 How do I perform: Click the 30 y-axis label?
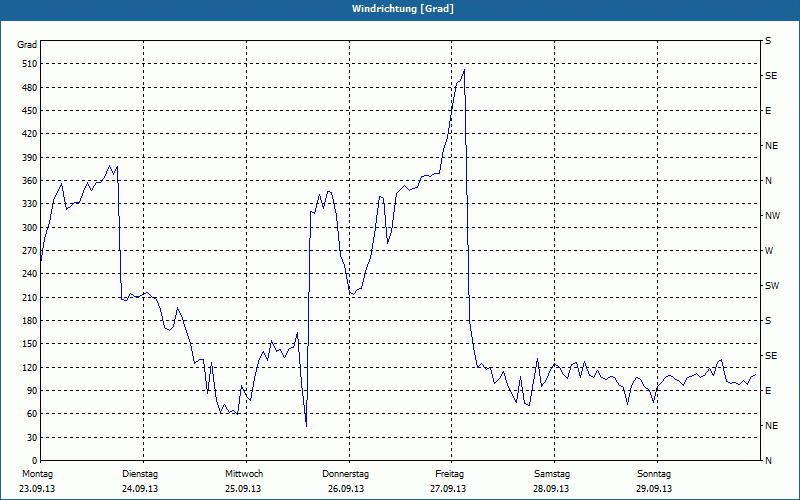pyautogui.click(x=32, y=437)
